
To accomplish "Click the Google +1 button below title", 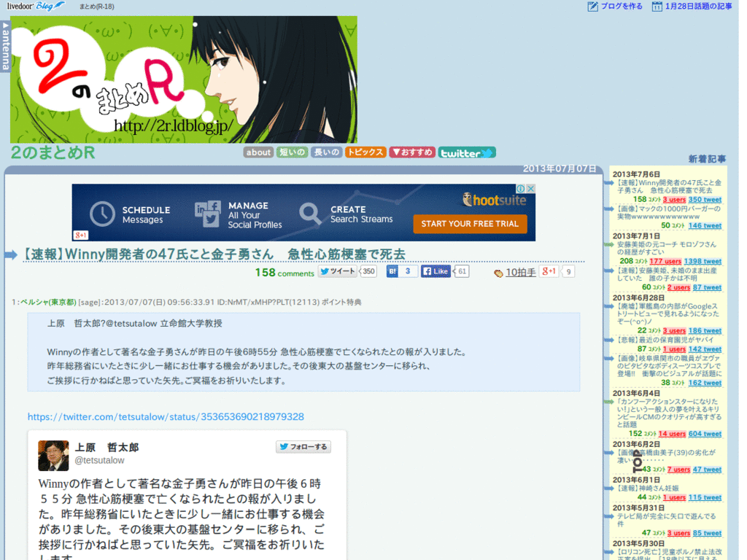I will point(549,271).
